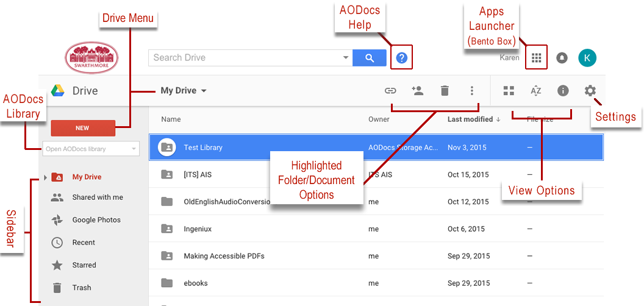Click the Name column header

171,119
